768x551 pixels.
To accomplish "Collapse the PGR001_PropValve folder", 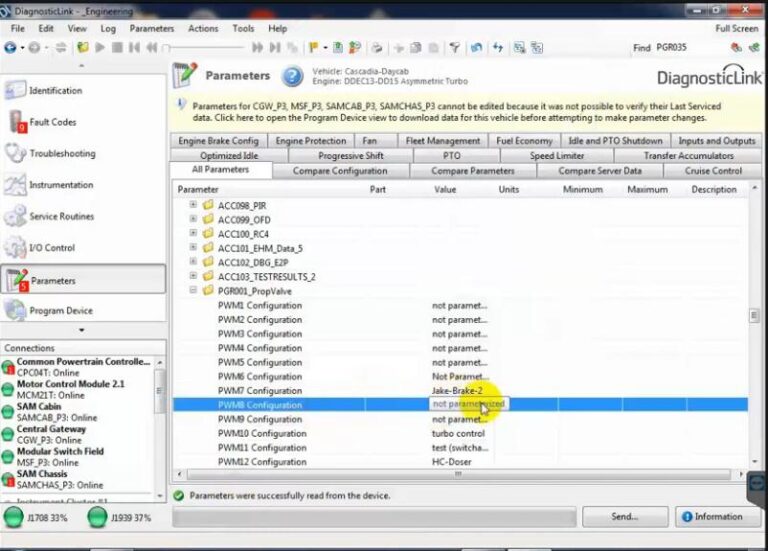I will 193,290.
